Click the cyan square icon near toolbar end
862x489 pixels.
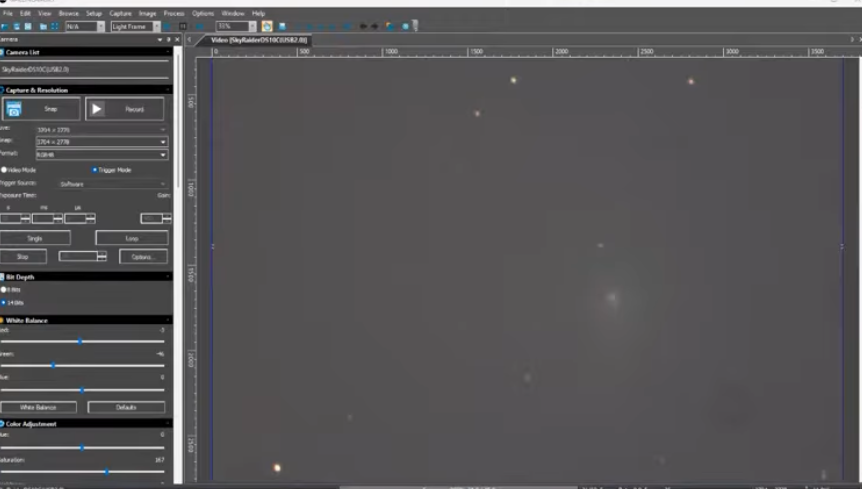point(405,26)
